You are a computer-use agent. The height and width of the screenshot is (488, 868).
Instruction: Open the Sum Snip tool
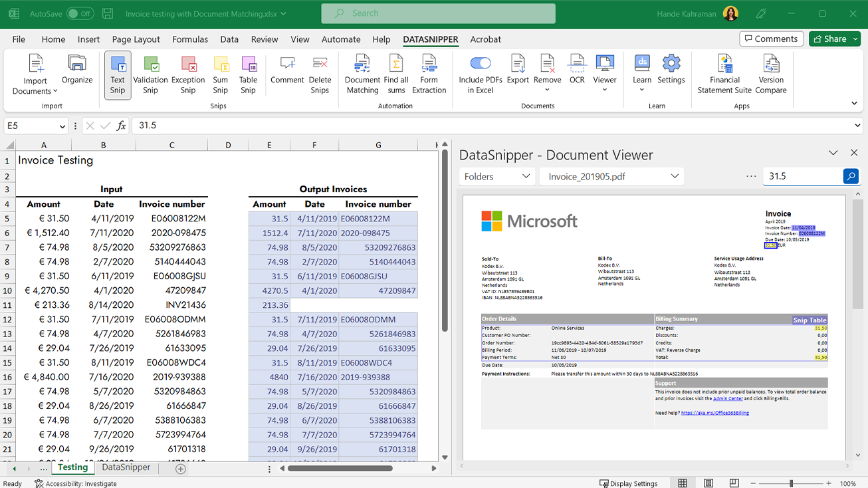pos(220,74)
